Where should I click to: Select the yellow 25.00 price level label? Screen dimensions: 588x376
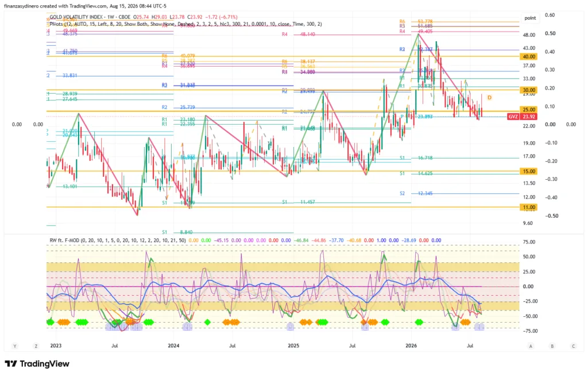(529, 110)
